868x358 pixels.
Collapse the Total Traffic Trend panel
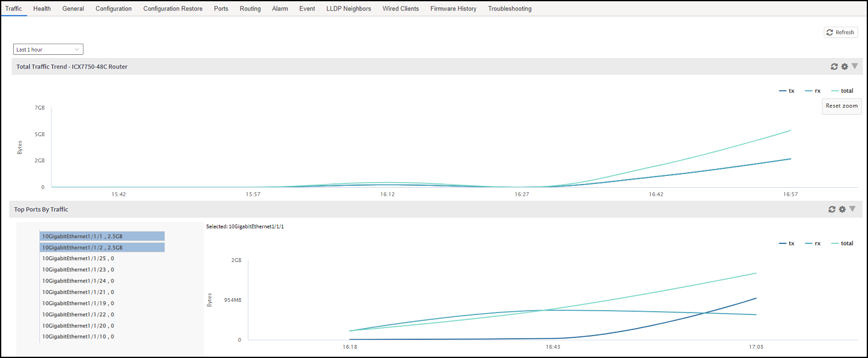pos(855,66)
